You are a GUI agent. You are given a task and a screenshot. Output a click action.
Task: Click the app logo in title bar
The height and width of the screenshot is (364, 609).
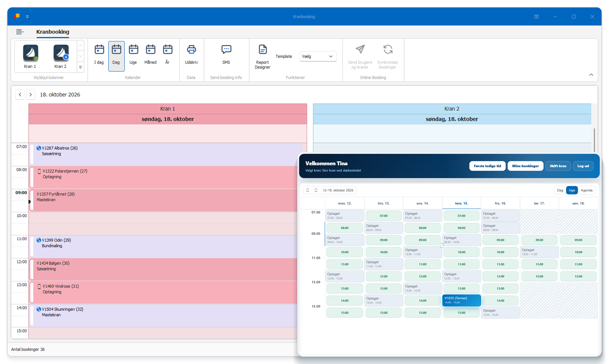click(x=17, y=16)
